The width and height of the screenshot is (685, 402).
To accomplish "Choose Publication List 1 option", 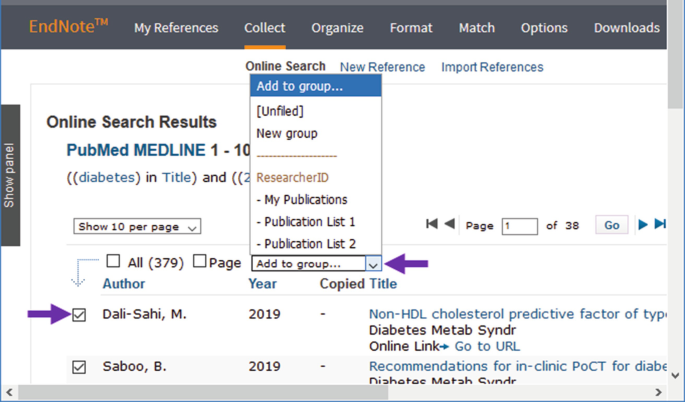I will (x=306, y=221).
